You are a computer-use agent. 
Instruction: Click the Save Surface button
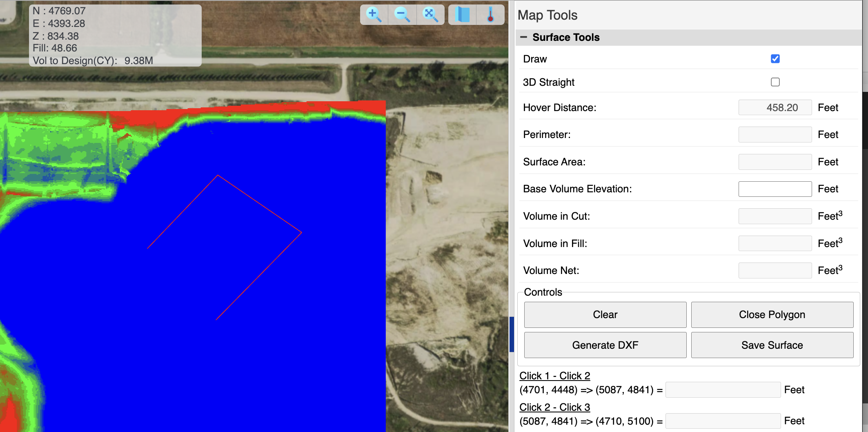pos(772,345)
